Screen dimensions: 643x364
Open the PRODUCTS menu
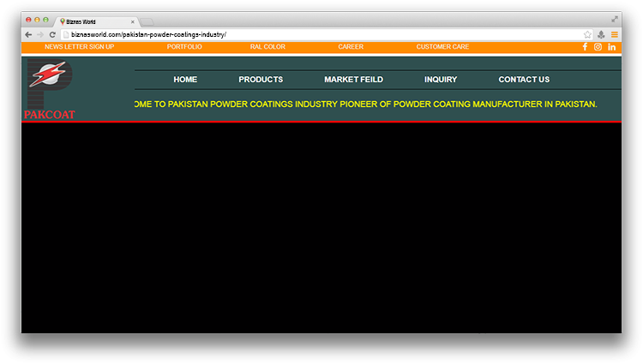tap(261, 80)
